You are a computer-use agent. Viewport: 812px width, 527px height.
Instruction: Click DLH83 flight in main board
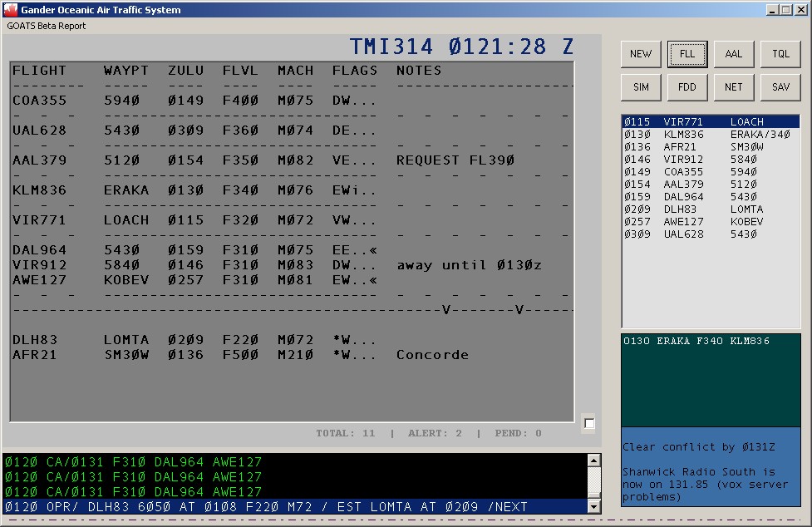(35, 340)
